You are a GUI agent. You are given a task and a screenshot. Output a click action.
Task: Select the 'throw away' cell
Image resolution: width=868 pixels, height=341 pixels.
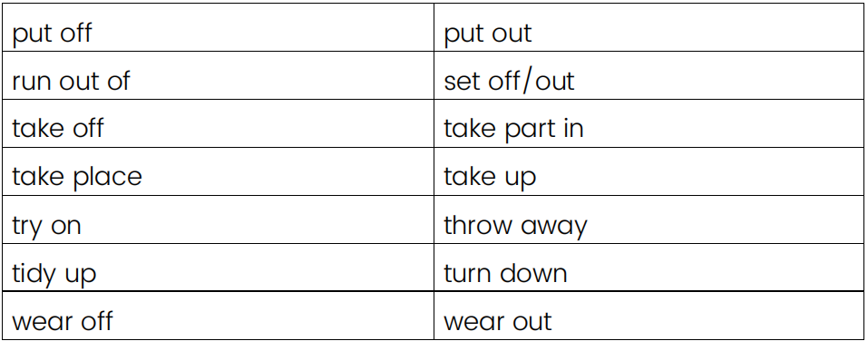649,219
